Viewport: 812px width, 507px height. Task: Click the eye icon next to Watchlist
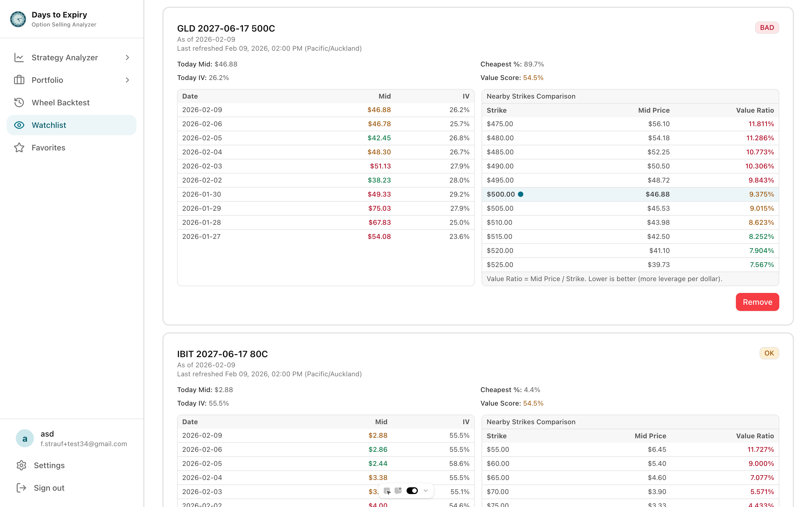pos(19,125)
